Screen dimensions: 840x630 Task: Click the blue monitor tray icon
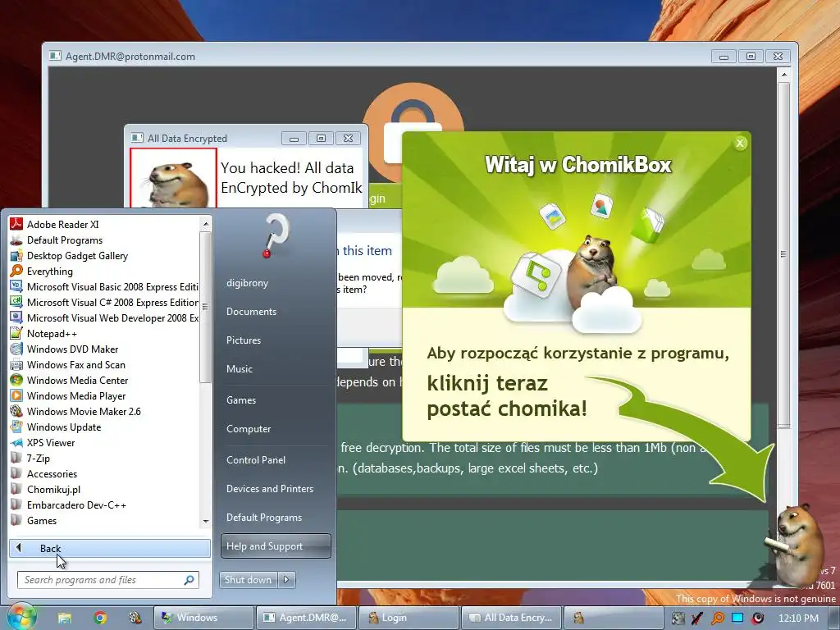click(x=737, y=618)
